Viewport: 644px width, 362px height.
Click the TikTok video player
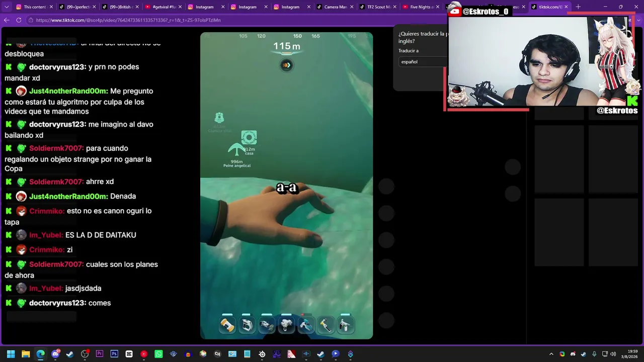coord(287,186)
